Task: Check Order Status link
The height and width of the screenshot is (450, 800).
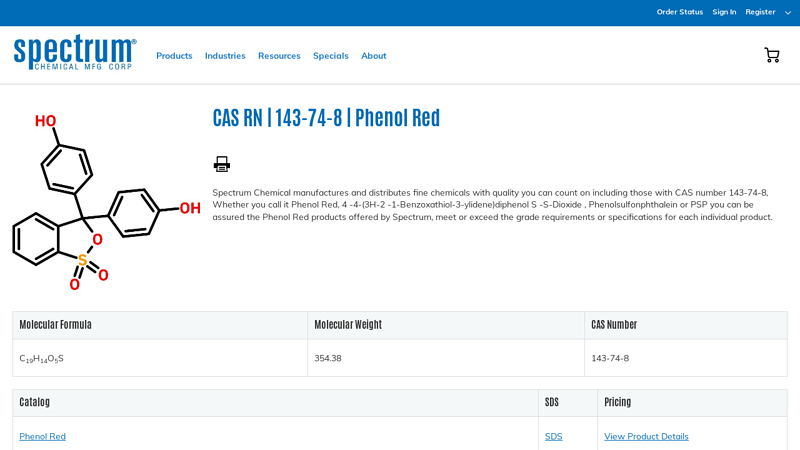Action: tap(680, 12)
